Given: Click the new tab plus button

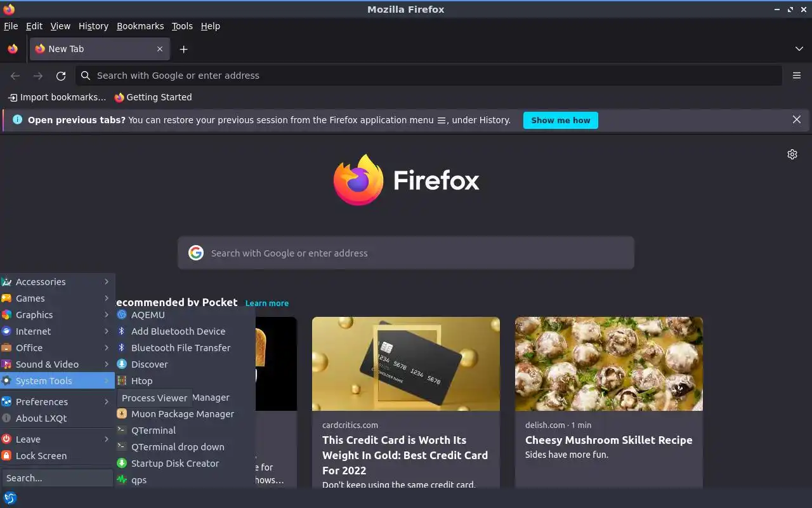Looking at the screenshot, I should pyautogui.click(x=183, y=49).
